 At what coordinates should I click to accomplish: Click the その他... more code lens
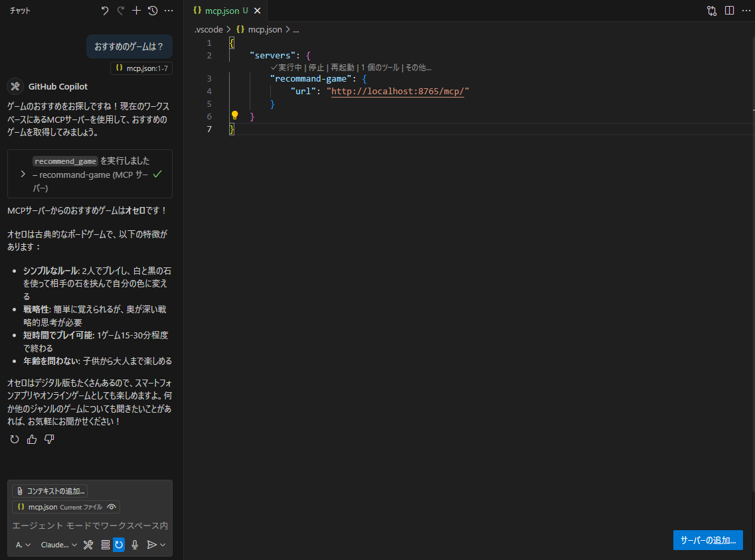pos(418,68)
